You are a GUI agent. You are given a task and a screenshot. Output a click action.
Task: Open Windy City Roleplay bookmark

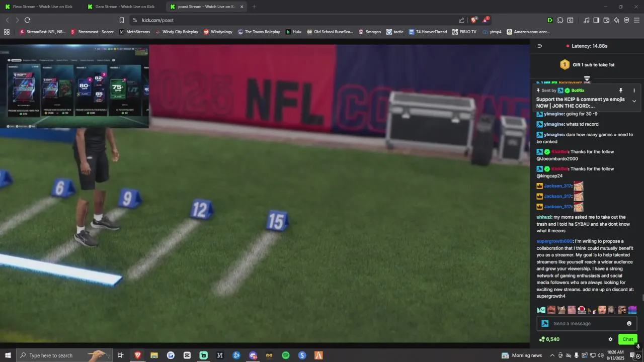point(177,32)
